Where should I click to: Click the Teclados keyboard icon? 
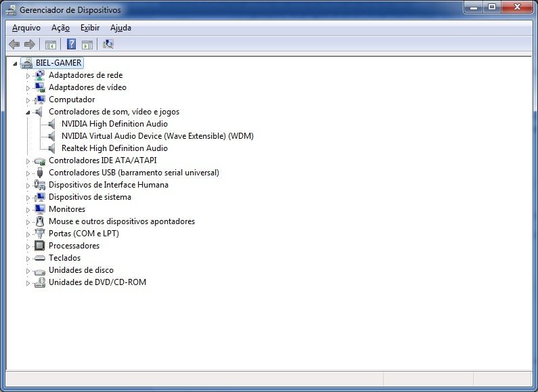tap(40, 258)
